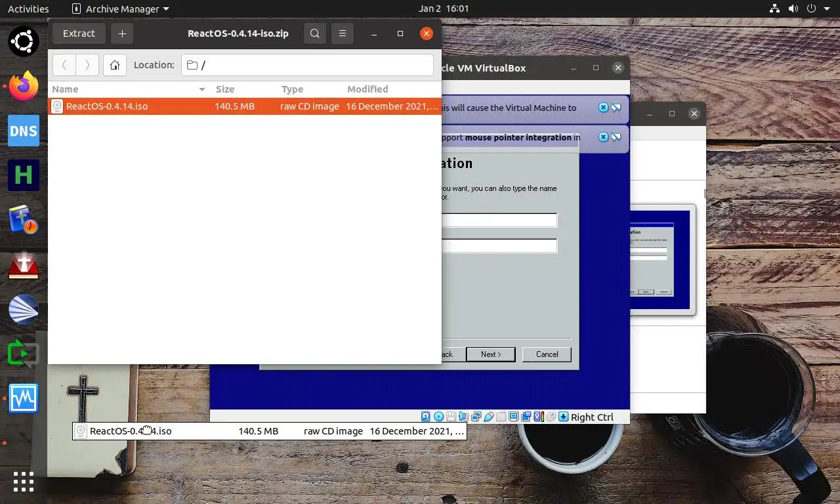Image resolution: width=840 pixels, height=504 pixels.
Task: Click the display monitor indicator in VirtualBox status bar
Action: tap(513, 417)
